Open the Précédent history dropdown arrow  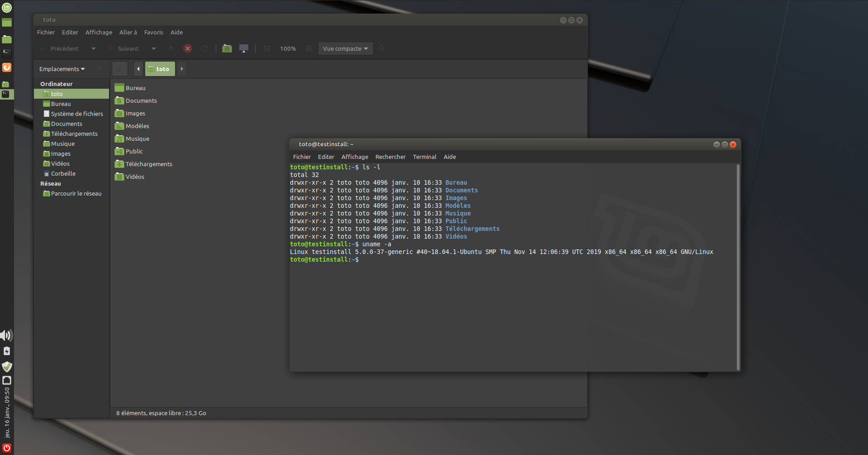pyautogui.click(x=94, y=48)
